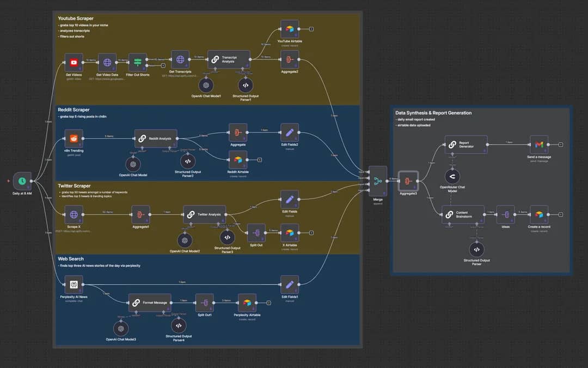Click plus connector after Send a message

pos(561,144)
